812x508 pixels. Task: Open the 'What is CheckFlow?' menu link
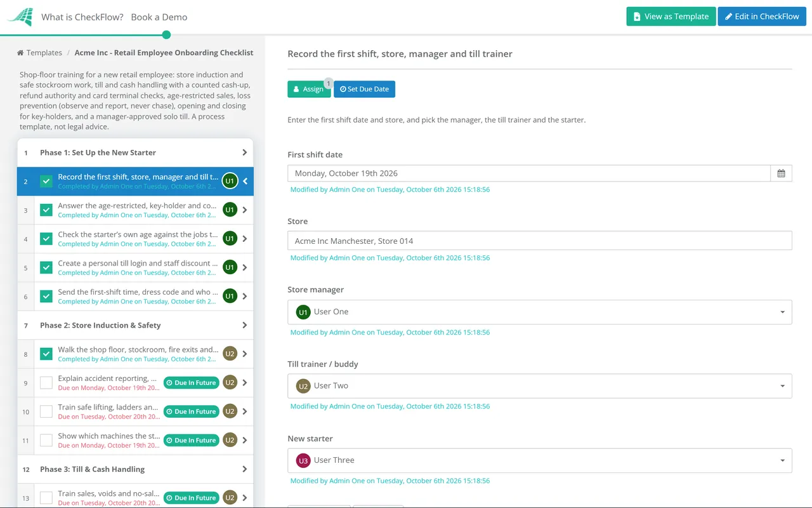(82, 17)
